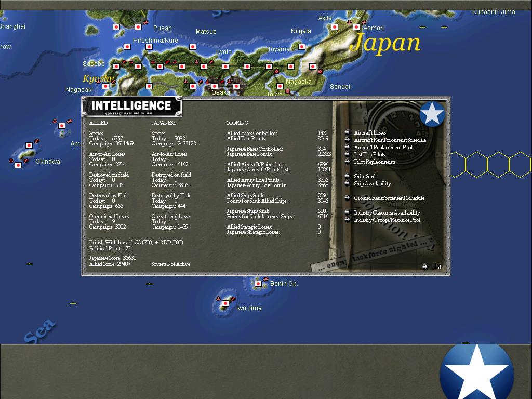Viewport: 532px width, 399px height.
Task: Click the Kyoto map label
Action: pyautogui.click(x=223, y=52)
